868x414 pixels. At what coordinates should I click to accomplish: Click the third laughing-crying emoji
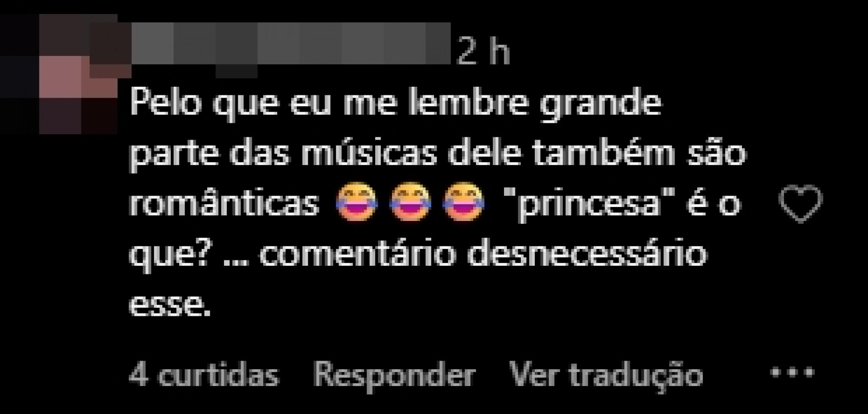[x=464, y=202]
